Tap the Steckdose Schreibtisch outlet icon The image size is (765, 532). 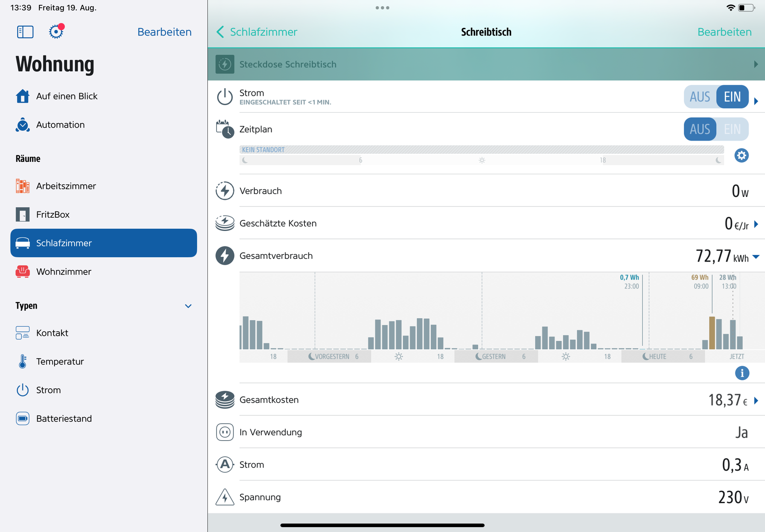coord(225,64)
